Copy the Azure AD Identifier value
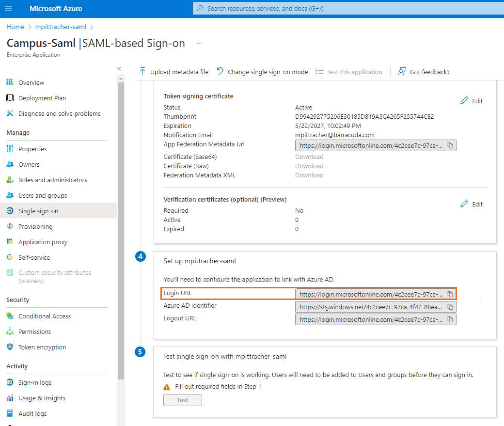Viewport: 504px width, 426px height. (x=450, y=307)
